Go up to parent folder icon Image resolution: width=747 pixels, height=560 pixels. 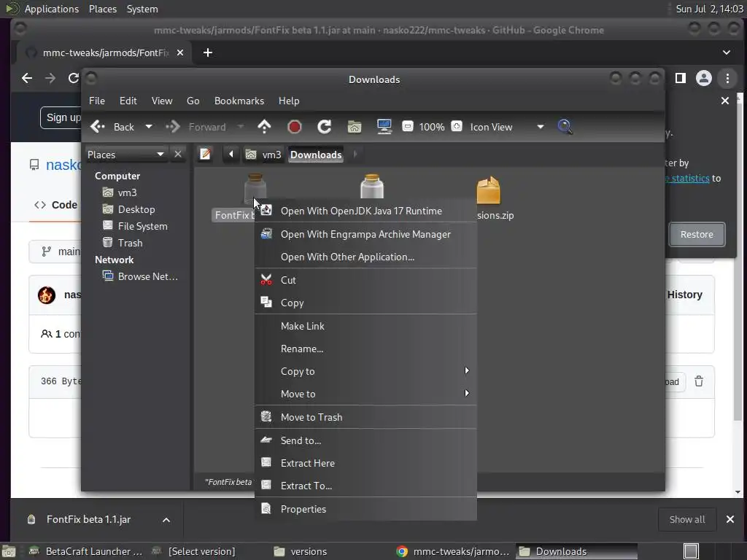point(264,127)
